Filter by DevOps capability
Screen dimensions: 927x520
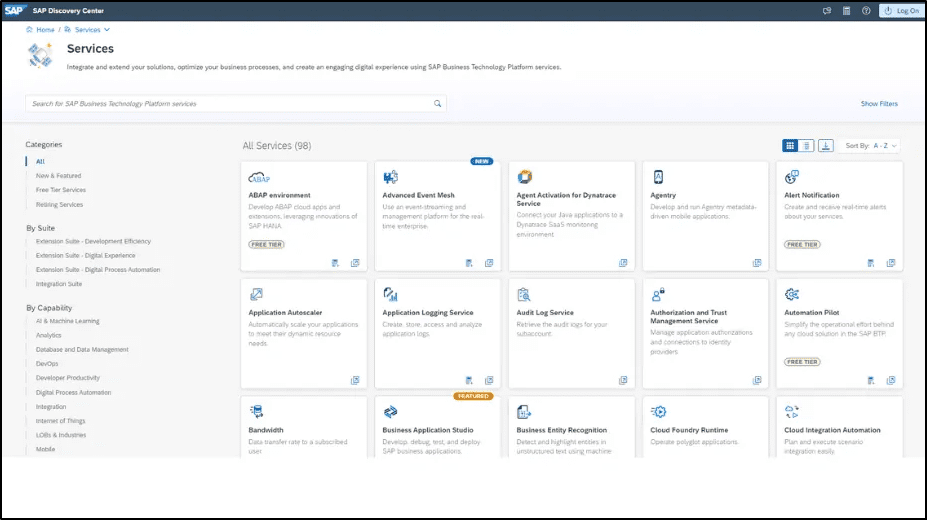point(47,363)
